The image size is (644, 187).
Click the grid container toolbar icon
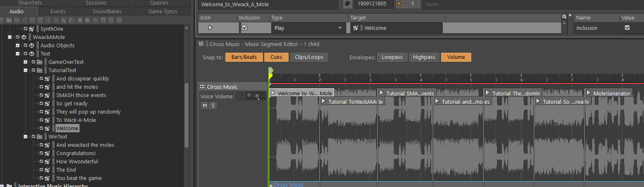[32, 20]
